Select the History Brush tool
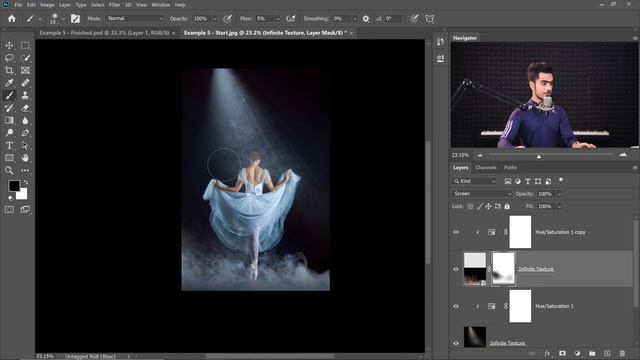640x360 pixels. [9, 108]
